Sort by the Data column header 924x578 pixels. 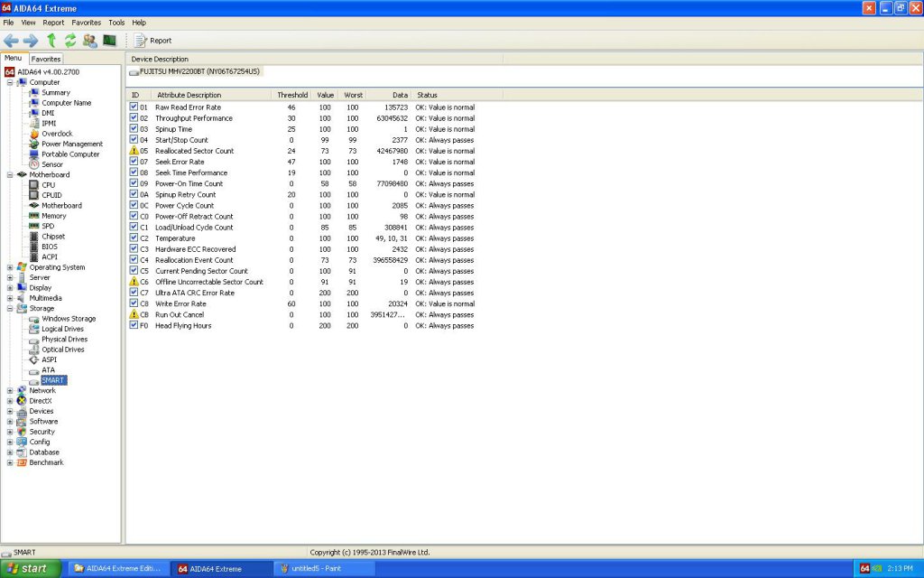[389, 95]
